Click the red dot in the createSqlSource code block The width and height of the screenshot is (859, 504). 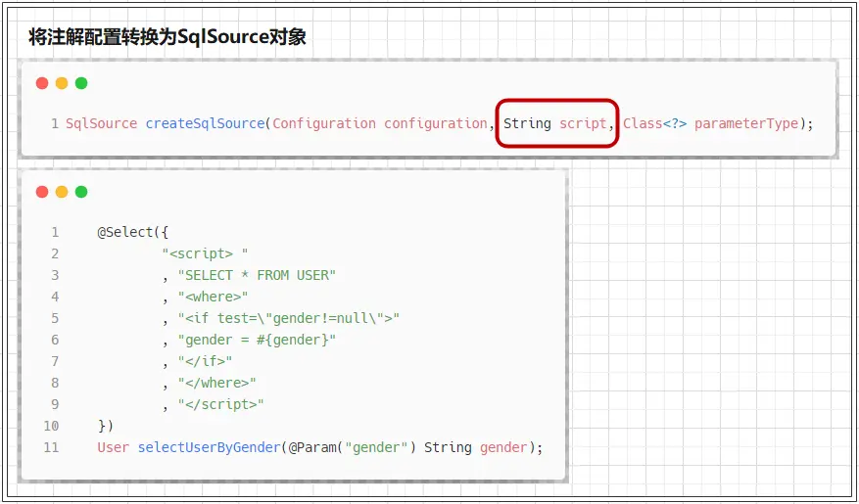tap(42, 83)
